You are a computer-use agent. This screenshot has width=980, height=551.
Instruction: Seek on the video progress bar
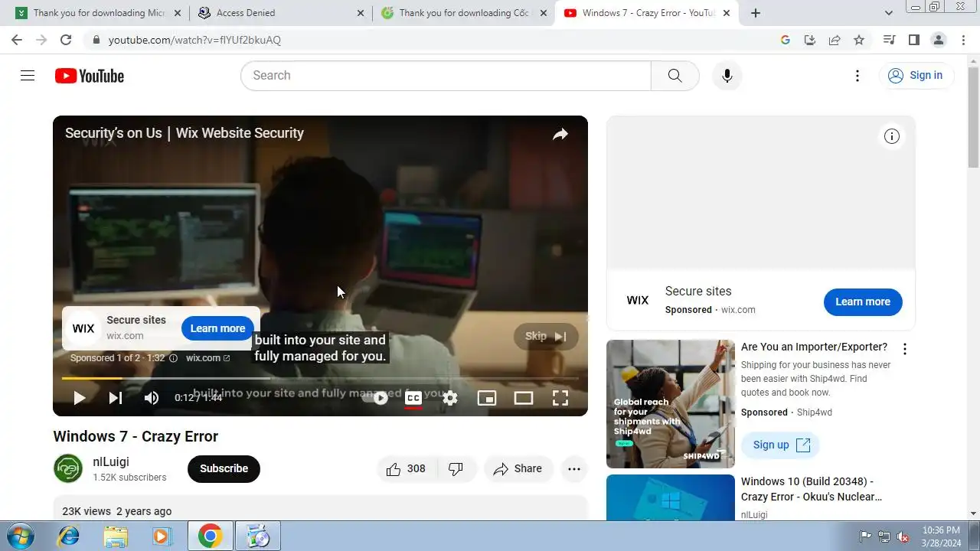coord(320,378)
